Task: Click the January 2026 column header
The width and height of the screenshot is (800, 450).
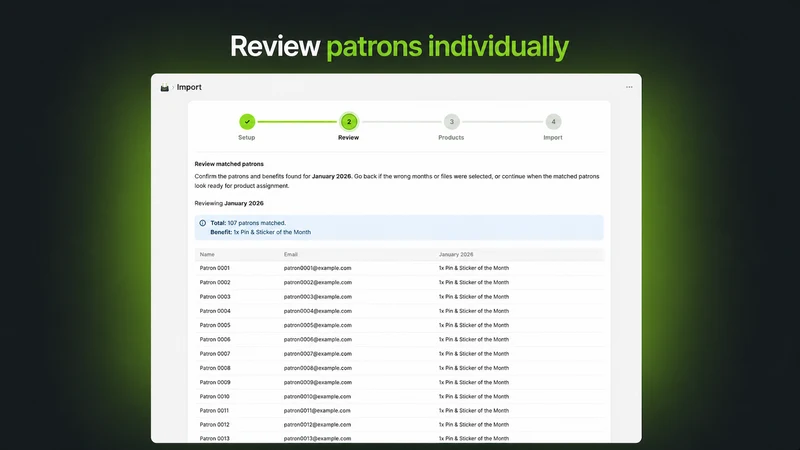Action: (x=456, y=254)
